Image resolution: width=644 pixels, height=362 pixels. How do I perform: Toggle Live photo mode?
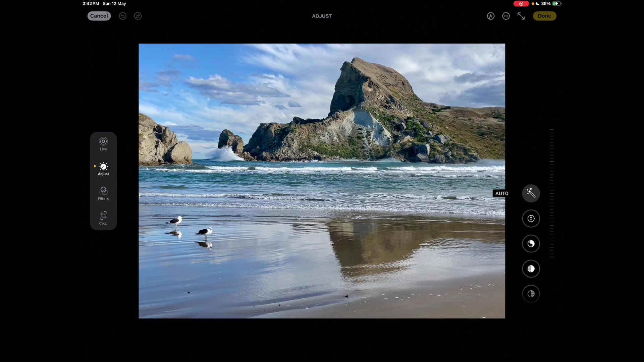pos(103,144)
